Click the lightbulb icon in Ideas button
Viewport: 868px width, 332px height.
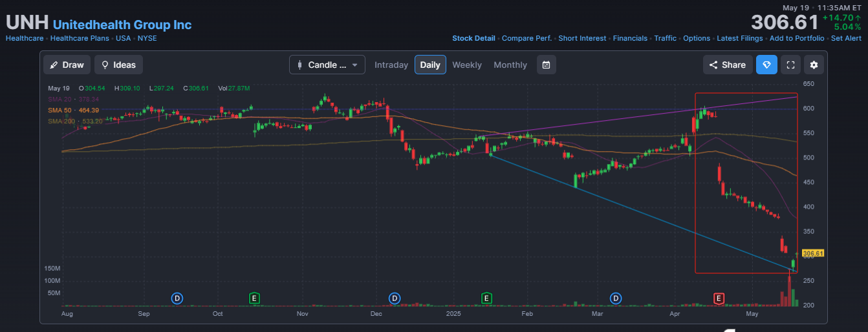point(105,65)
